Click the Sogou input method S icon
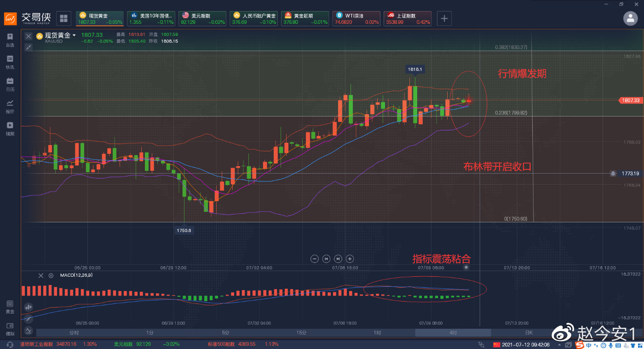The image size is (644, 349). 580,345
